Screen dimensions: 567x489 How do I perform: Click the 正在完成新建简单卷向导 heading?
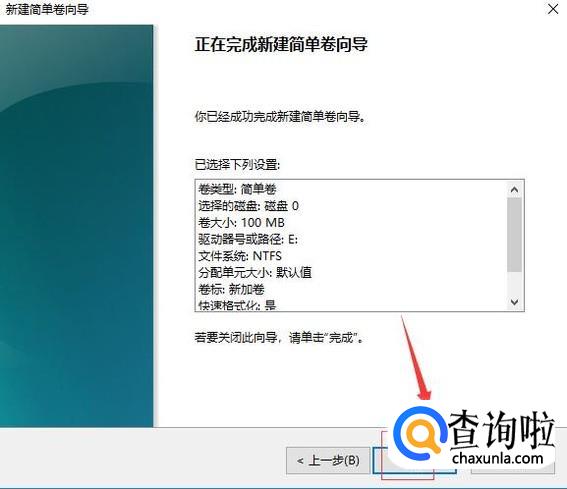[281, 44]
